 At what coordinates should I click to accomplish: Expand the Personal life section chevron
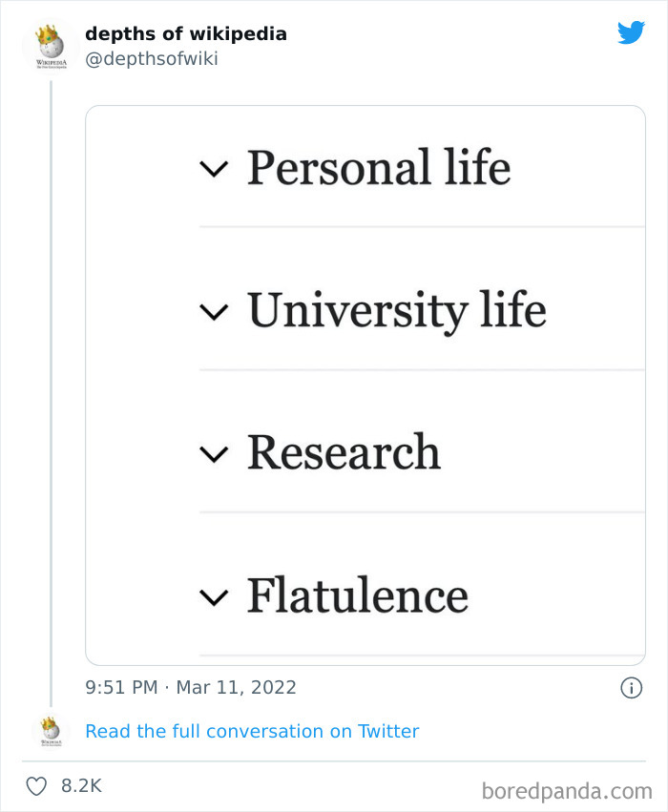[215, 169]
